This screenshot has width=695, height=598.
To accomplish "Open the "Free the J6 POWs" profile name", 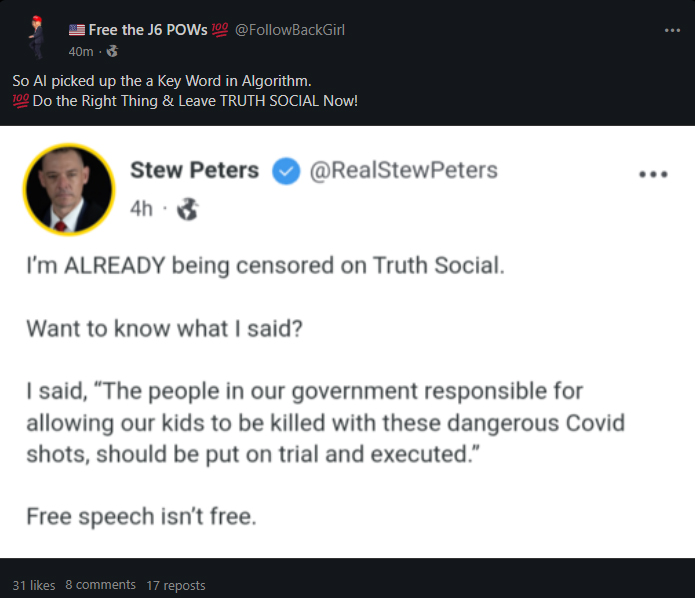I will [x=147, y=30].
